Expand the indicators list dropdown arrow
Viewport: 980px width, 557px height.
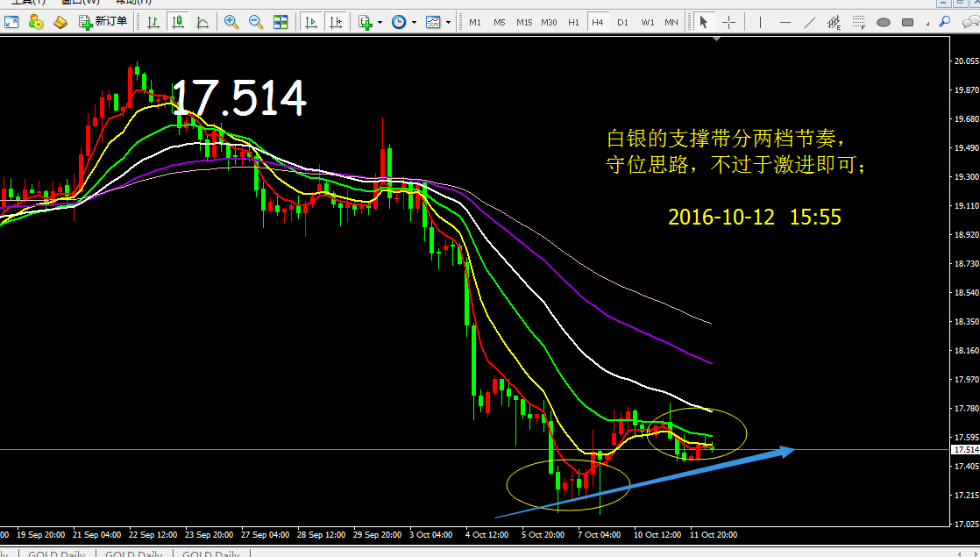[380, 23]
